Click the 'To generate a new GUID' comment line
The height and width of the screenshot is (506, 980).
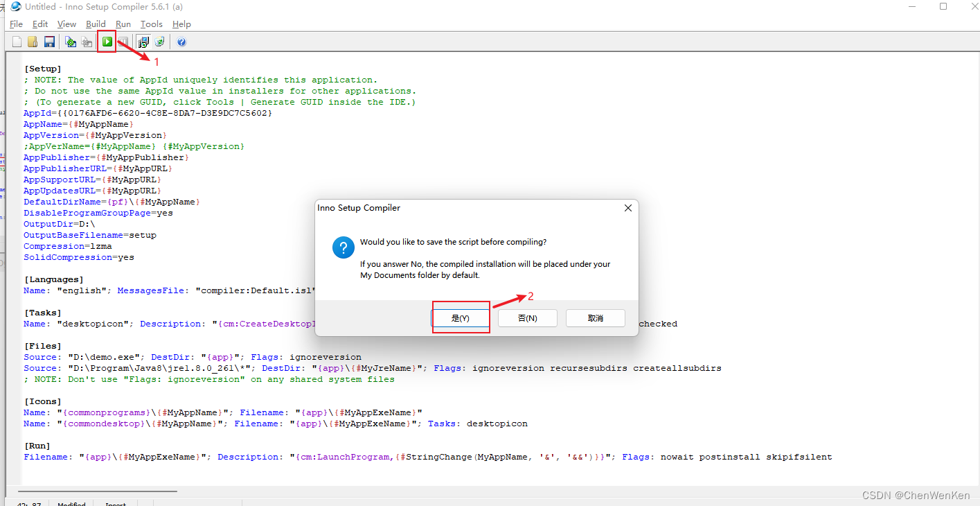(x=220, y=102)
